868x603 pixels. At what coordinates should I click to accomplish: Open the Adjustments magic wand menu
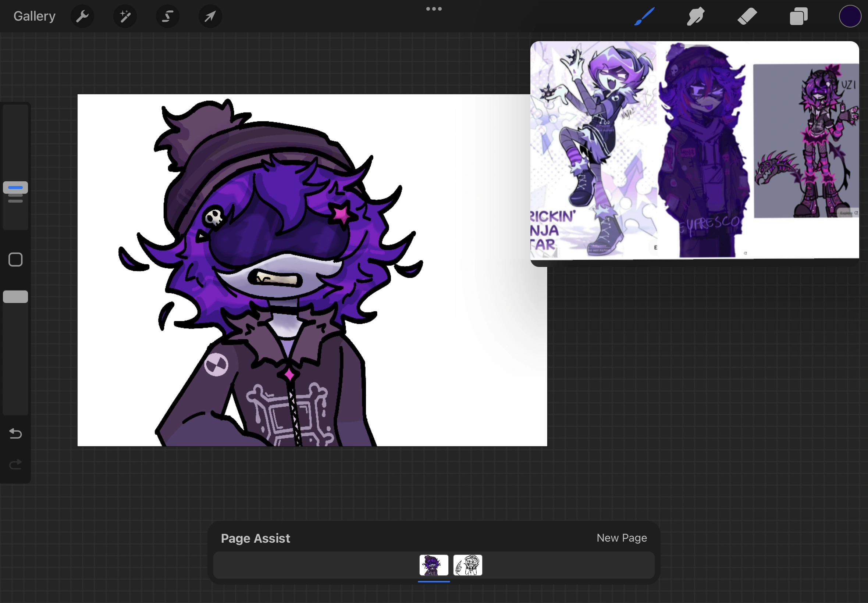[125, 16]
